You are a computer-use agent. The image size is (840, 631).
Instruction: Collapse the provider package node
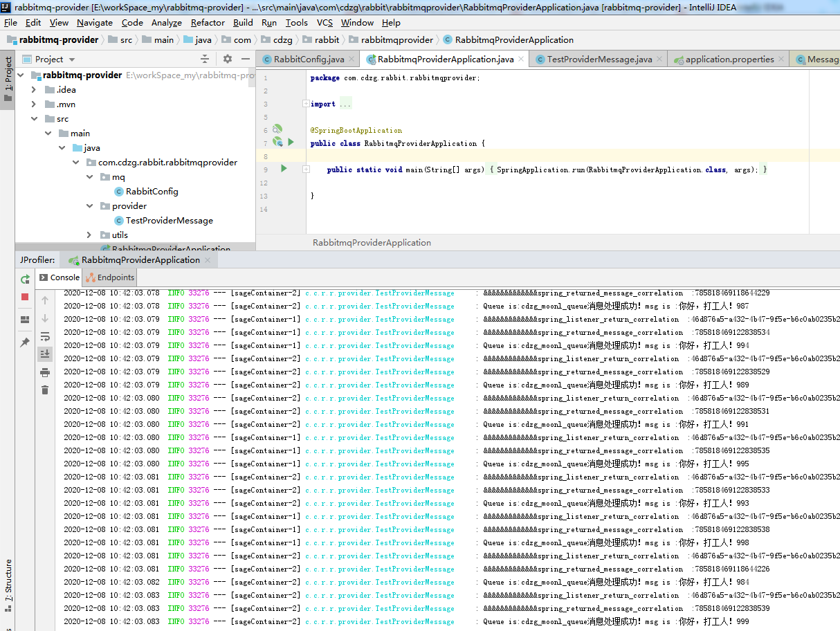coord(88,205)
